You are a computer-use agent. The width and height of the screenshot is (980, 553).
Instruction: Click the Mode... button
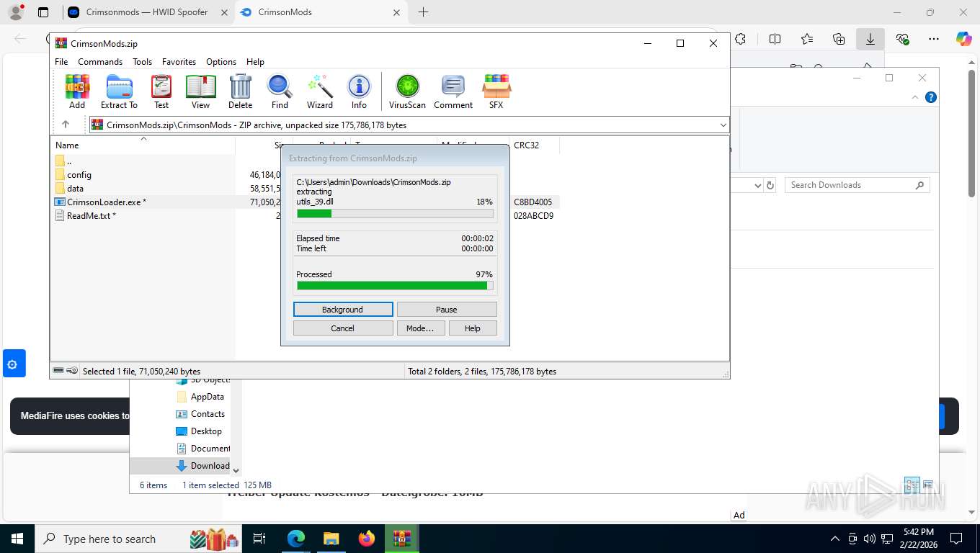pos(420,328)
